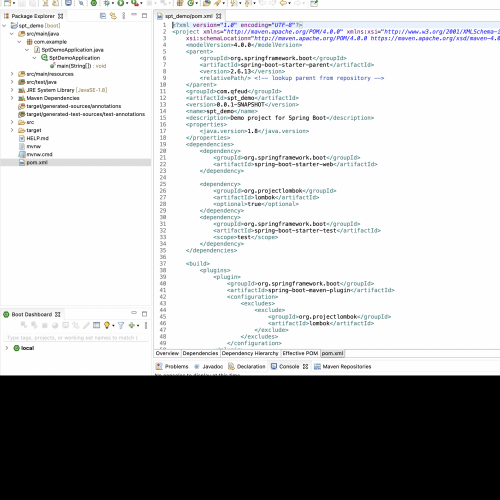This screenshot has width=500, height=500.
Task: Expand the JRE System Library node
Action: pyautogui.click(x=12, y=90)
